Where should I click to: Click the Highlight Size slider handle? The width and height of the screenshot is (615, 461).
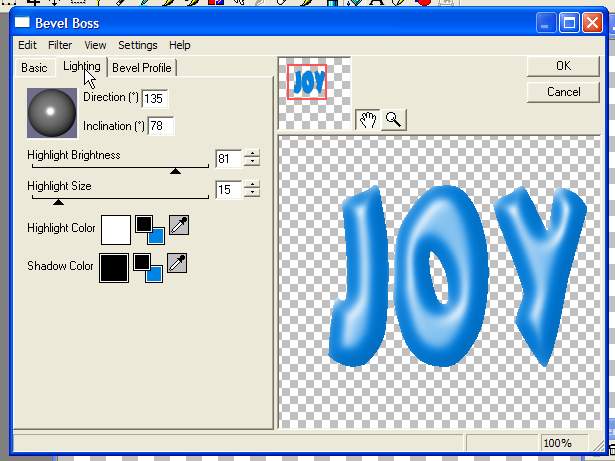pos(58,202)
